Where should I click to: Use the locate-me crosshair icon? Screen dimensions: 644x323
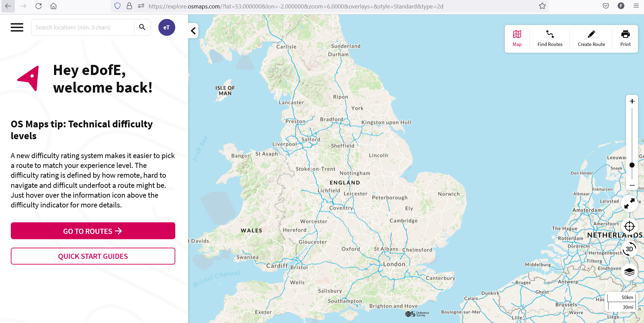629,226
